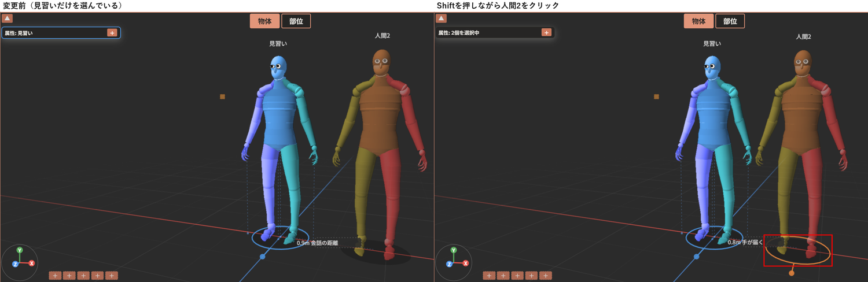Click the 人間2 name label in the right view
868x282 pixels.
(x=803, y=36)
